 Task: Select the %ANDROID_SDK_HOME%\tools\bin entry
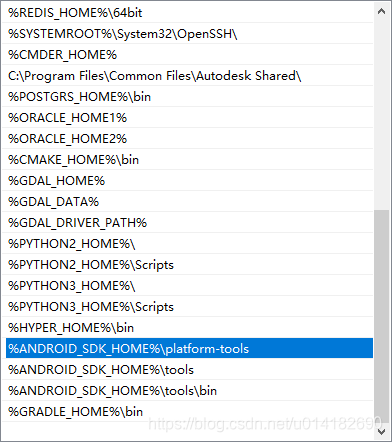tap(188, 390)
